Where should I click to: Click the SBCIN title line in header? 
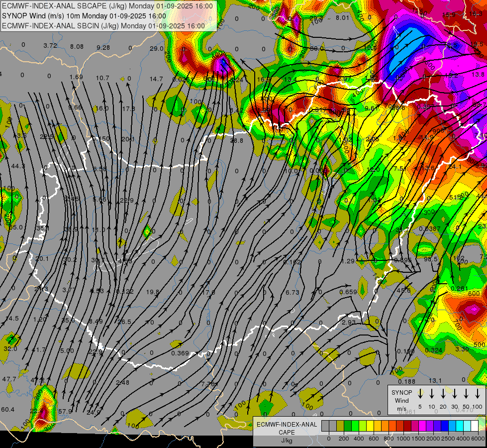(103, 26)
